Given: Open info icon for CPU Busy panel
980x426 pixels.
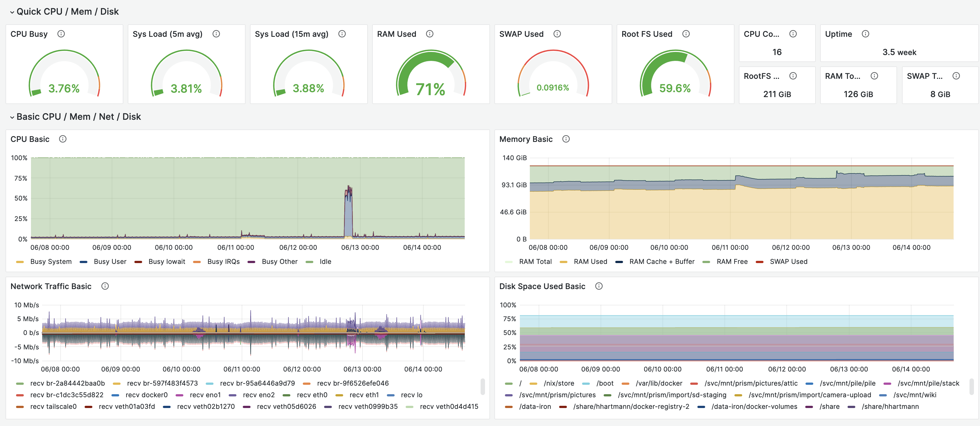Looking at the screenshot, I should (x=61, y=34).
